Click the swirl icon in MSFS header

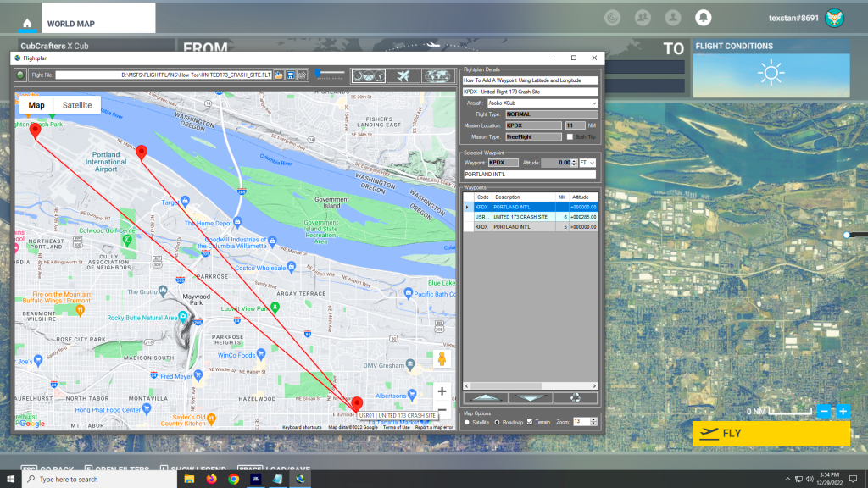click(x=613, y=18)
